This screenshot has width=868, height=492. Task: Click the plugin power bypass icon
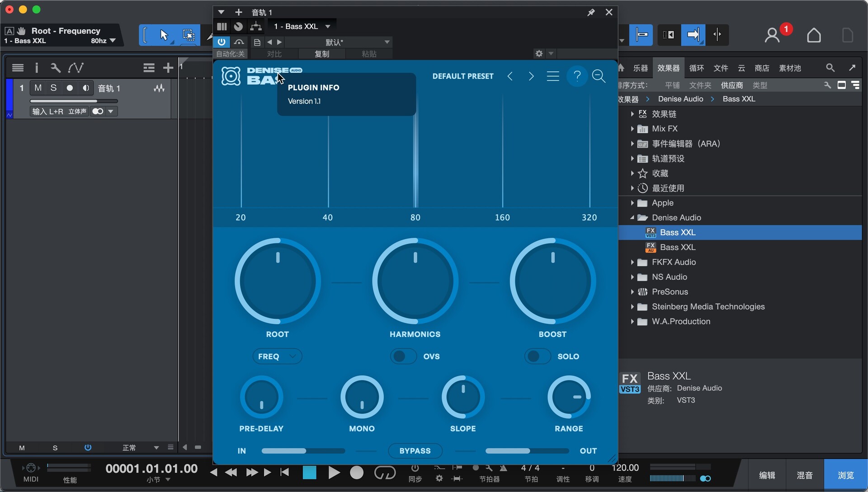[222, 42]
